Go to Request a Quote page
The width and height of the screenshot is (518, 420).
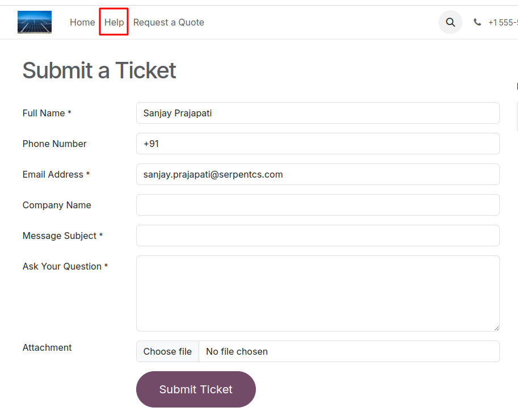click(x=169, y=22)
